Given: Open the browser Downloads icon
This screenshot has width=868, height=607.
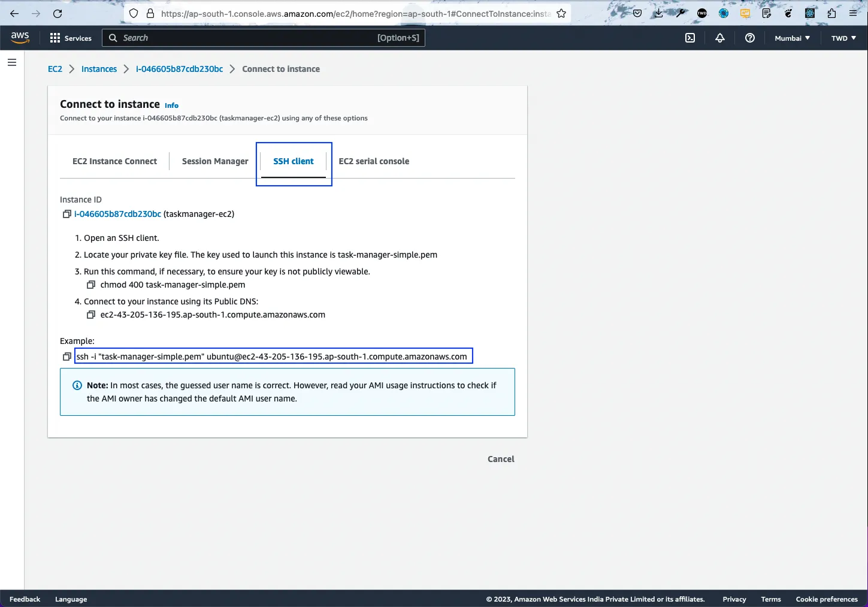Looking at the screenshot, I should click(x=658, y=13).
